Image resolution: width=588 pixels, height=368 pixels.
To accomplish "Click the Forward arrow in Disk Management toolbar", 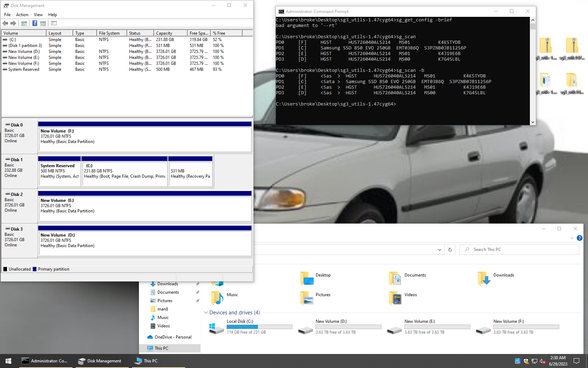I will pyautogui.click(x=13, y=23).
